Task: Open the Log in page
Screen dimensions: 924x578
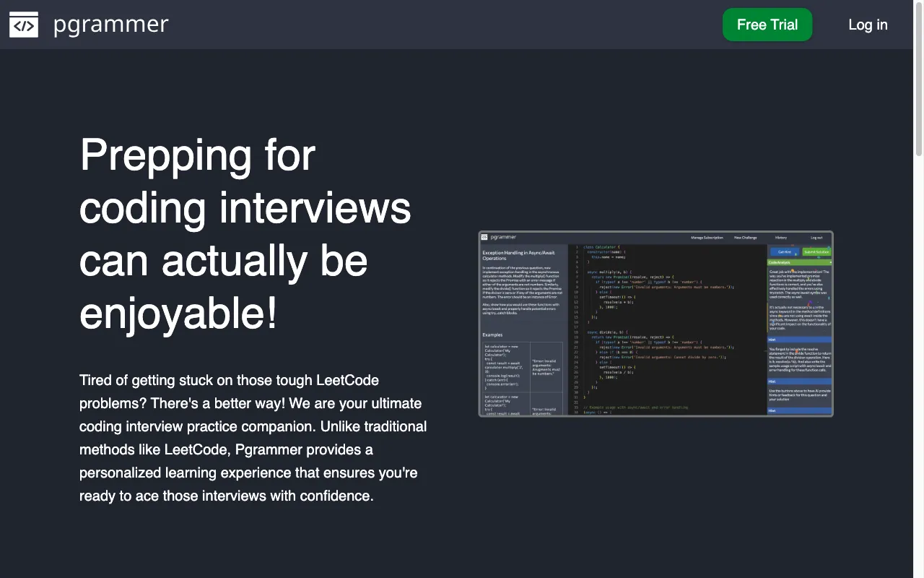Action: pyautogui.click(x=868, y=25)
